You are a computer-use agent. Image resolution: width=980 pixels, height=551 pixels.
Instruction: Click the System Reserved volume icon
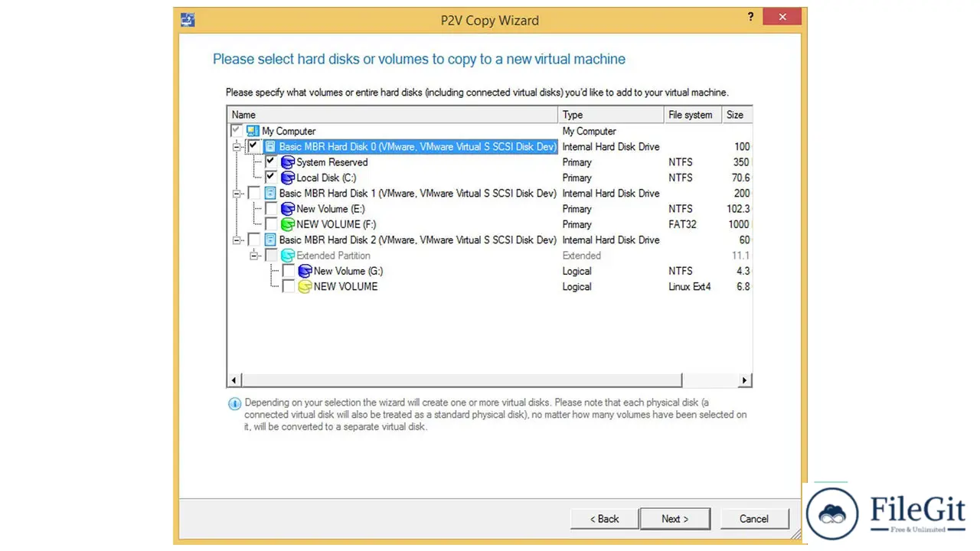tap(287, 162)
